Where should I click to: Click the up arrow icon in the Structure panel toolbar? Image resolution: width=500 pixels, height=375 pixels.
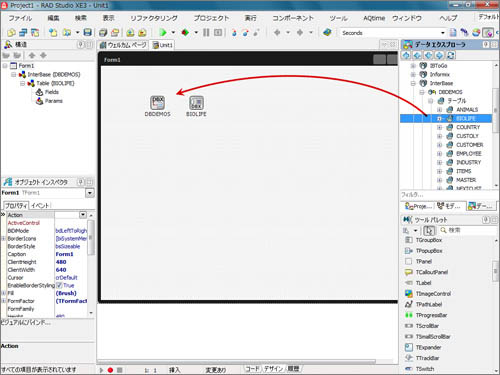pyautogui.click(x=32, y=55)
